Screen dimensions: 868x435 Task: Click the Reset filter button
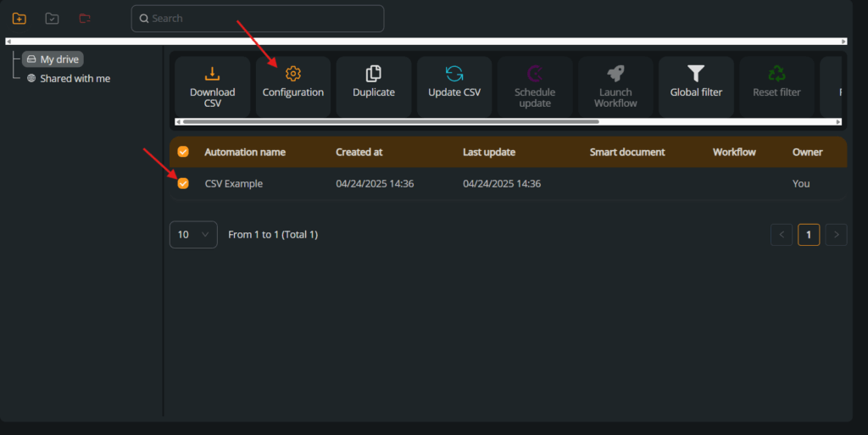[x=776, y=86]
